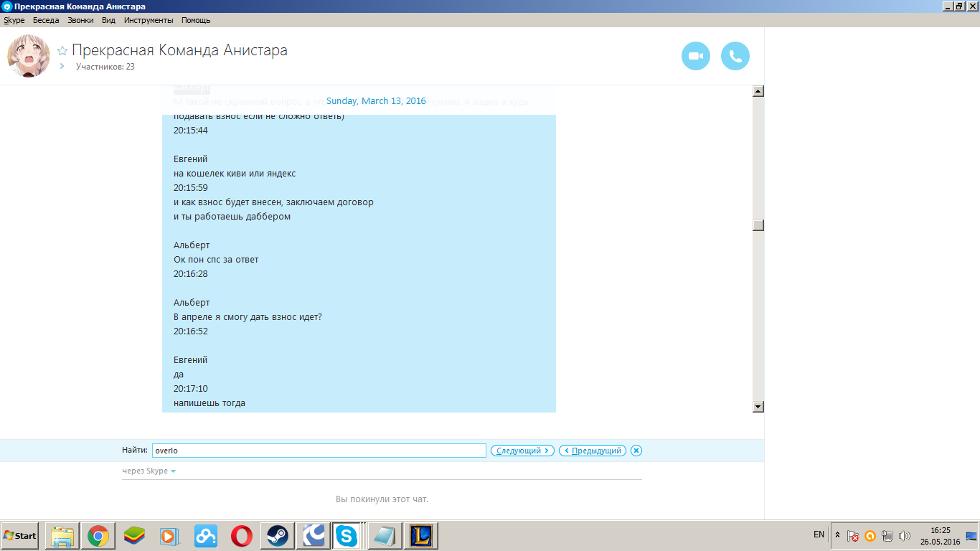Screen dimensions: 980x551
Task: Show hidden tray icons
Action: click(837, 535)
